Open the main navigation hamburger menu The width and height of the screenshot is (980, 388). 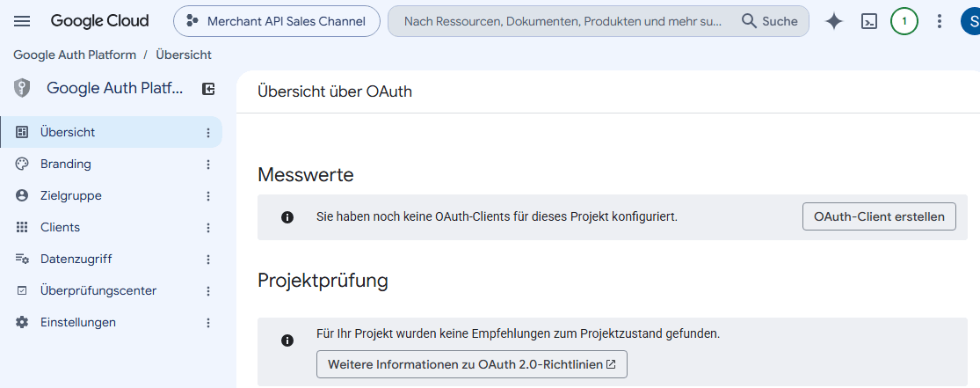[x=22, y=21]
